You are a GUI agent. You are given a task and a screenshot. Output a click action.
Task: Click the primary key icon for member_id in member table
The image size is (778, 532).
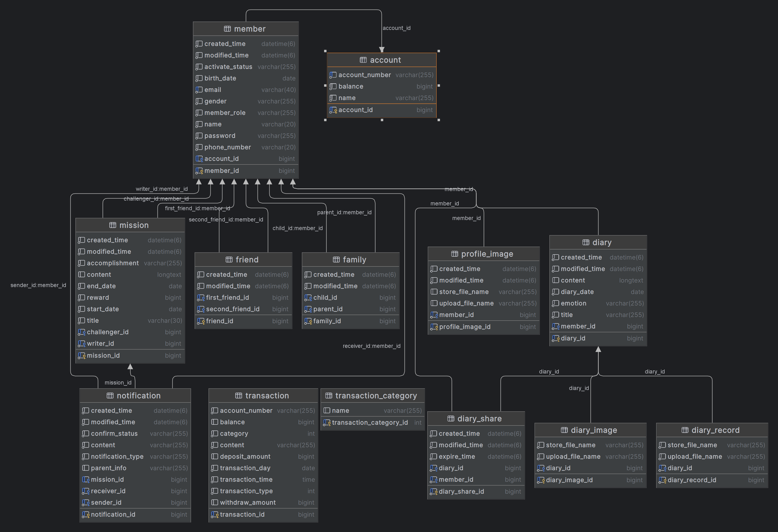(x=199, y=171)
